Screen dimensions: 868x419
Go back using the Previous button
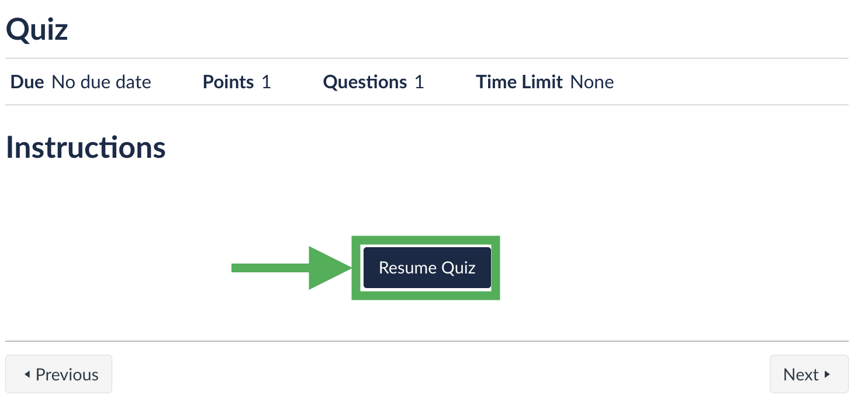(58, 374)
